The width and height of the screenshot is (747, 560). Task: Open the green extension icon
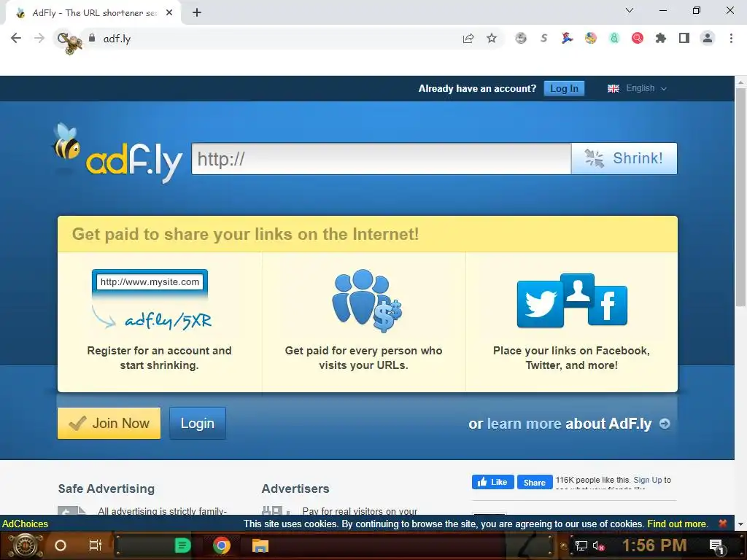pos(614,38)
